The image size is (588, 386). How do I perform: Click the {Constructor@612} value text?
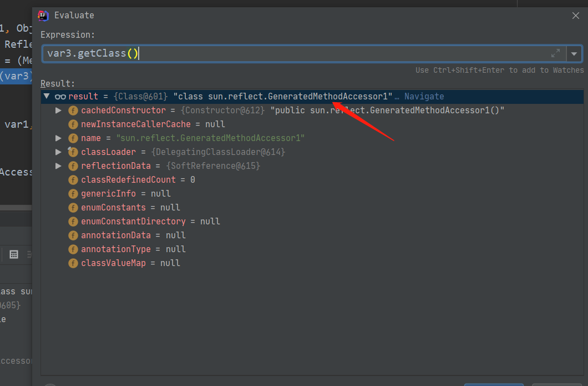click(223, 111)
